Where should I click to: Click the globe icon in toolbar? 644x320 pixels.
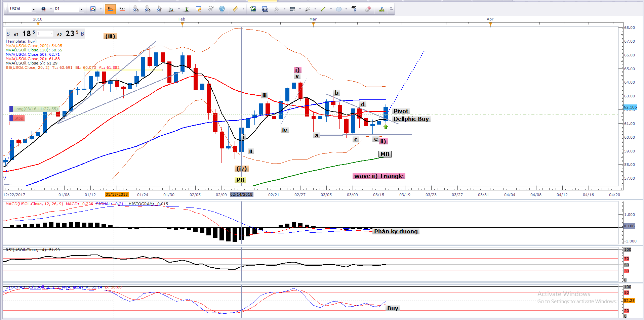222,9
